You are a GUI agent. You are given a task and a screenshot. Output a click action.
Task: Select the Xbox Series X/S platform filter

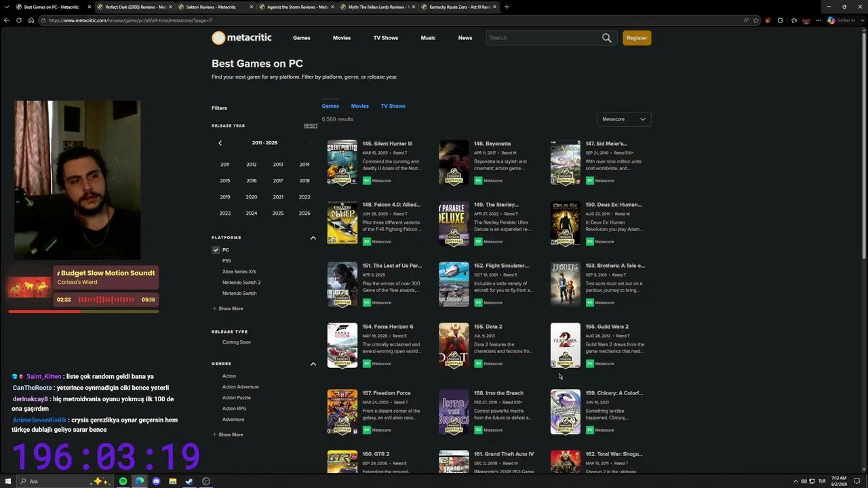point(239,272)
